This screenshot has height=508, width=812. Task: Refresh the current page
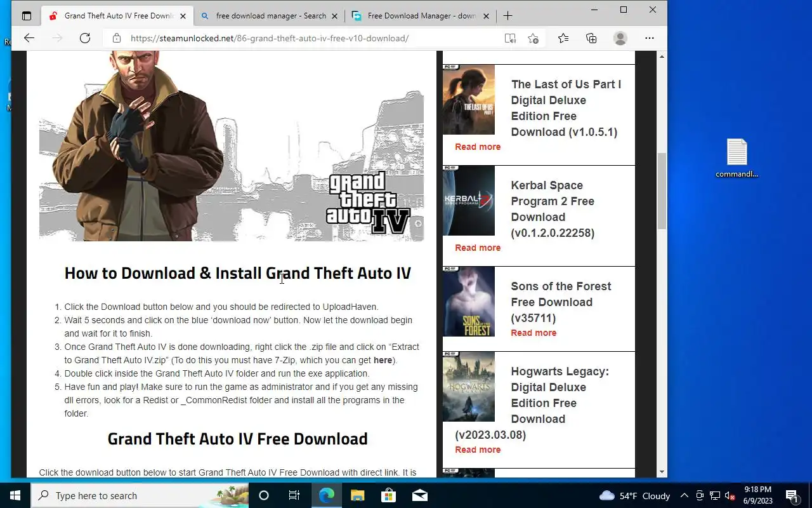click(x=85, y=38)
